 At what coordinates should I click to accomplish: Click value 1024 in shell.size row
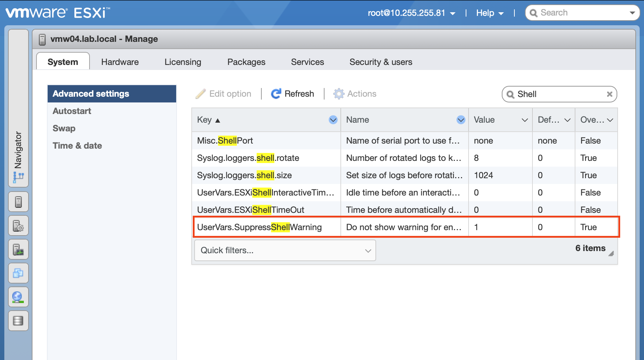click(483, 175)
